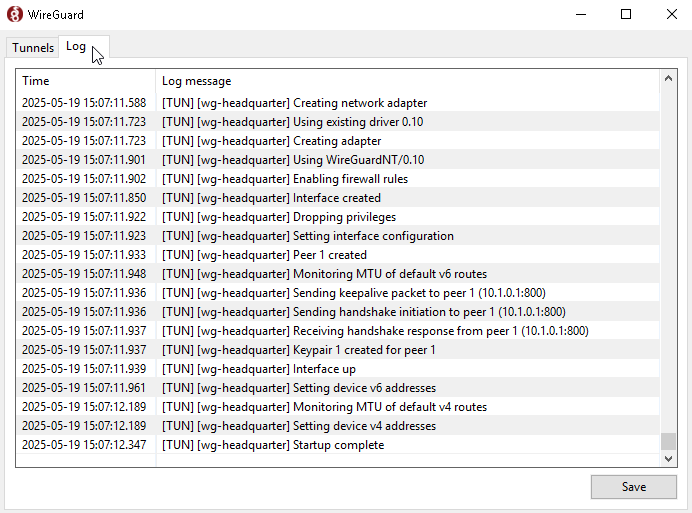Image resolution: width=692 pixels, height=513 pixels.
Task: Click the WireGuard logo icon in title bar
Action: (x=15, y=15)
